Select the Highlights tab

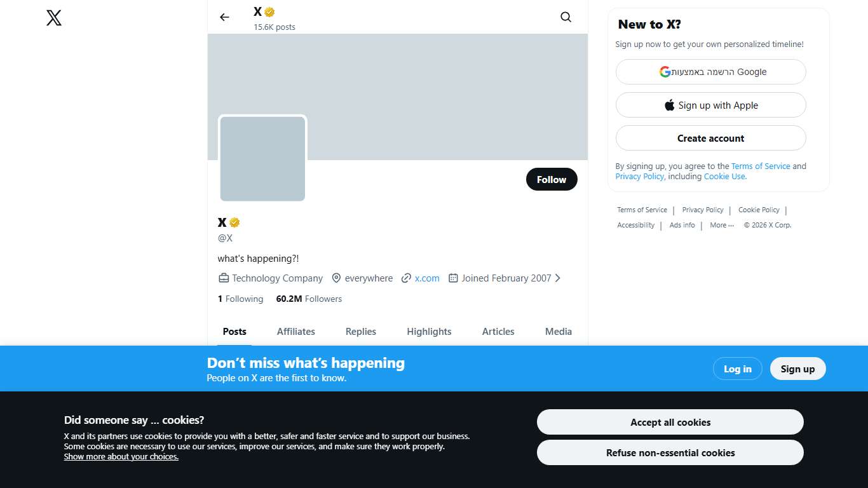[429, 332]
